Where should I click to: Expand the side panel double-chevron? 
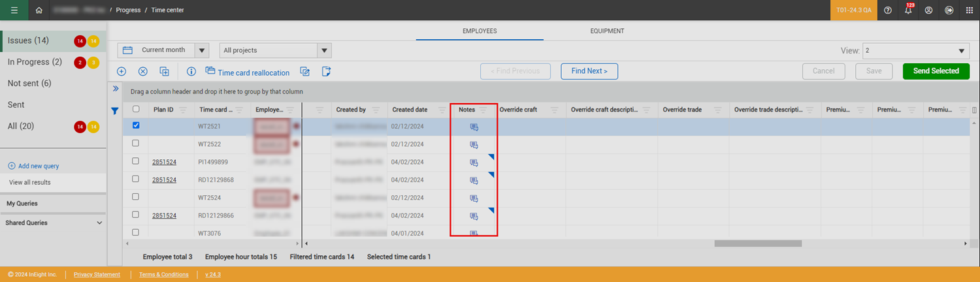(x=115, y=89)
